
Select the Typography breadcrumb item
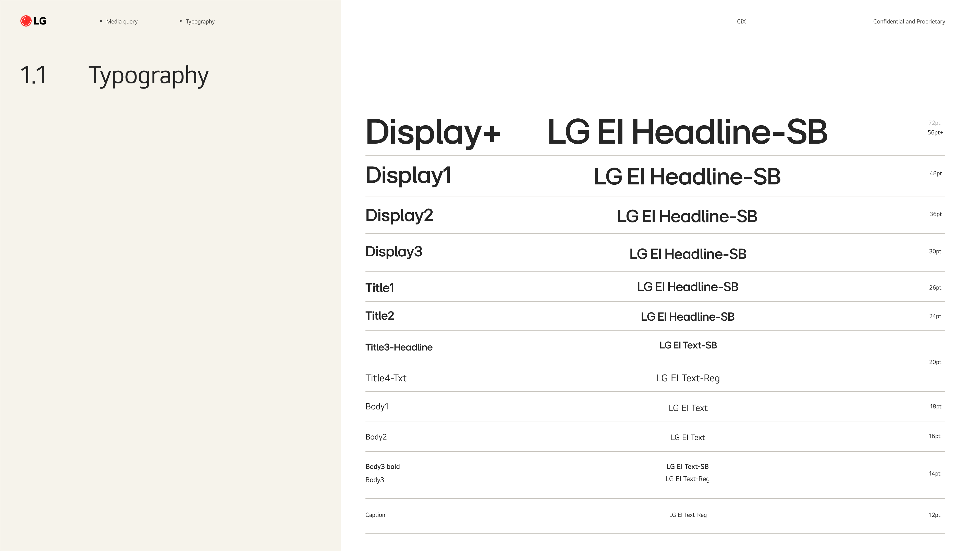(200, 22)
